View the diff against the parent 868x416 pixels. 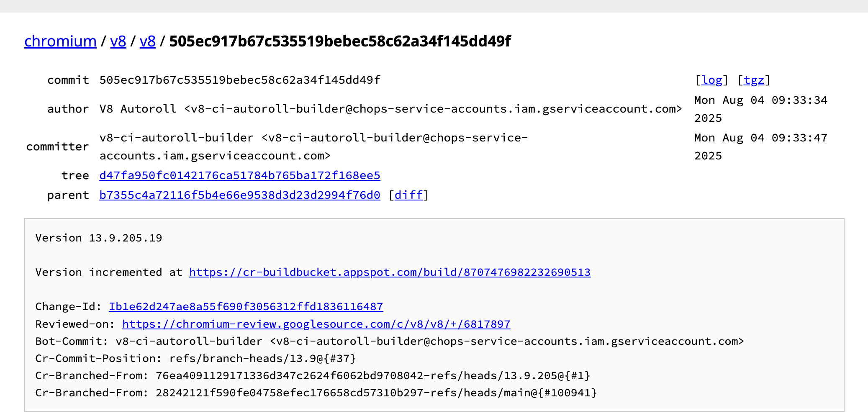pos(408,195)
